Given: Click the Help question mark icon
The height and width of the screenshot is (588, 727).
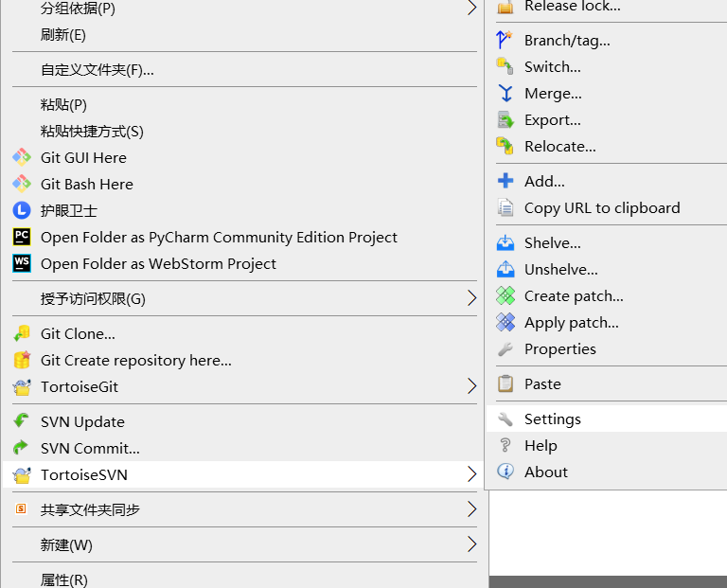Looking at the screenshot, I should pyautogui.click(x=505, y=445).
